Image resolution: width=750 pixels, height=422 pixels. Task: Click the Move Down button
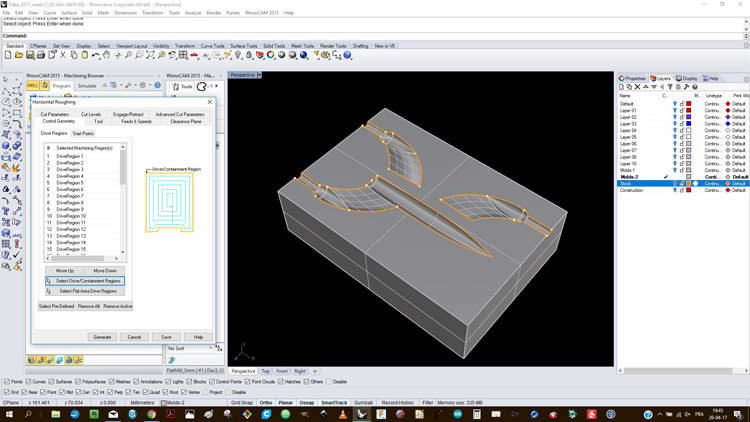(105, 271)
